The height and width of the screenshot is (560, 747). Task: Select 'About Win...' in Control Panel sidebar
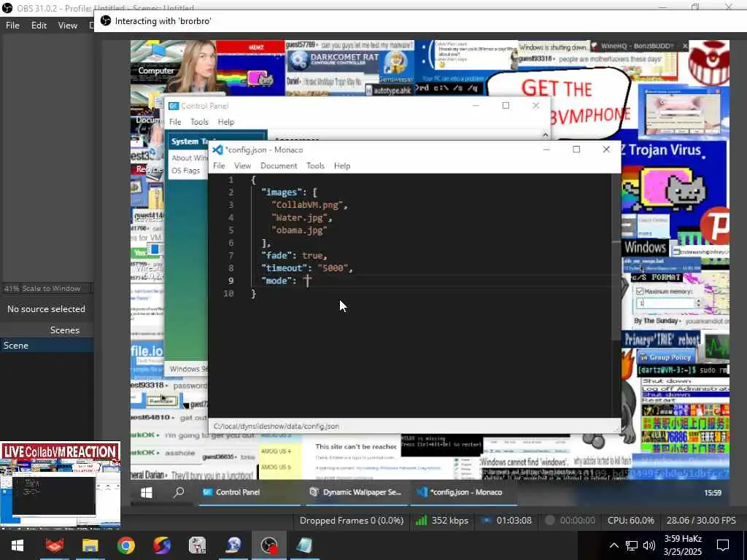189,158
